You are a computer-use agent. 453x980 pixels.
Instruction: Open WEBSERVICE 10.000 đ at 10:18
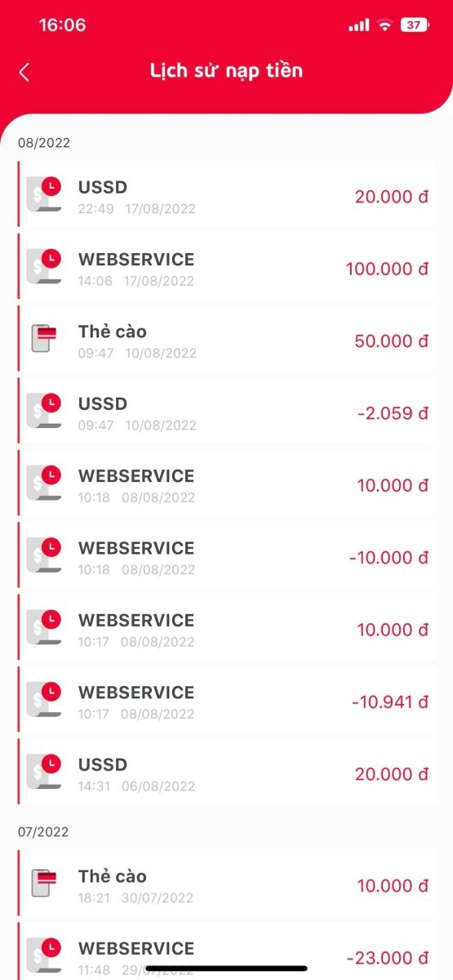click(227, 485)
